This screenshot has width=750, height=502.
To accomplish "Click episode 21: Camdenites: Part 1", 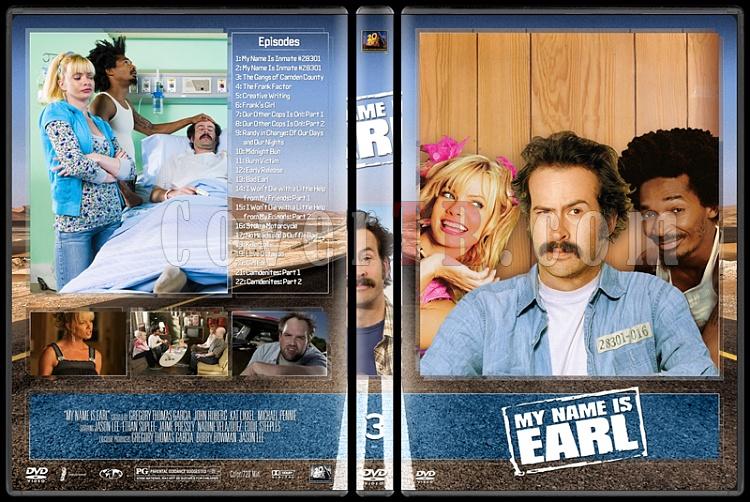I will point(268,272).
